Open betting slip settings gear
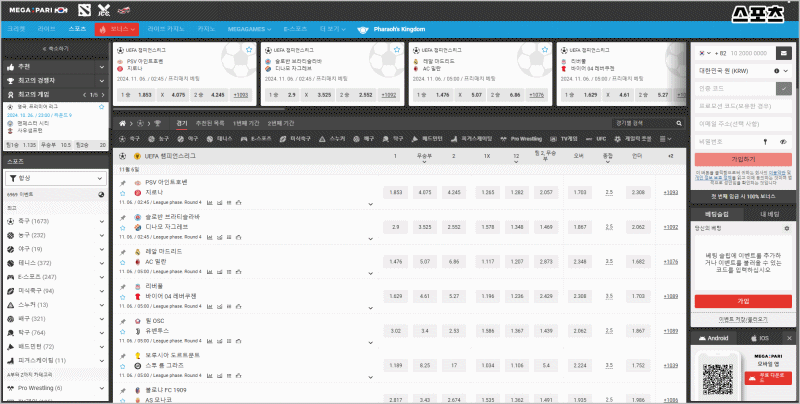This screenshot has width=800, height=404. (x=786, y=228)
